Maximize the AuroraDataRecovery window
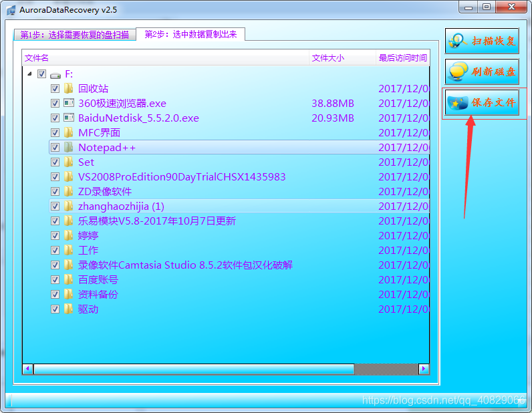This screenshot has width=532, height=413. click(487, 7)
